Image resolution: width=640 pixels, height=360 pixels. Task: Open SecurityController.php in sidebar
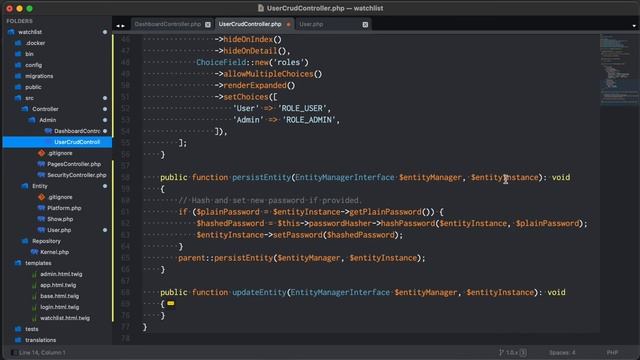tap(77, 175)
